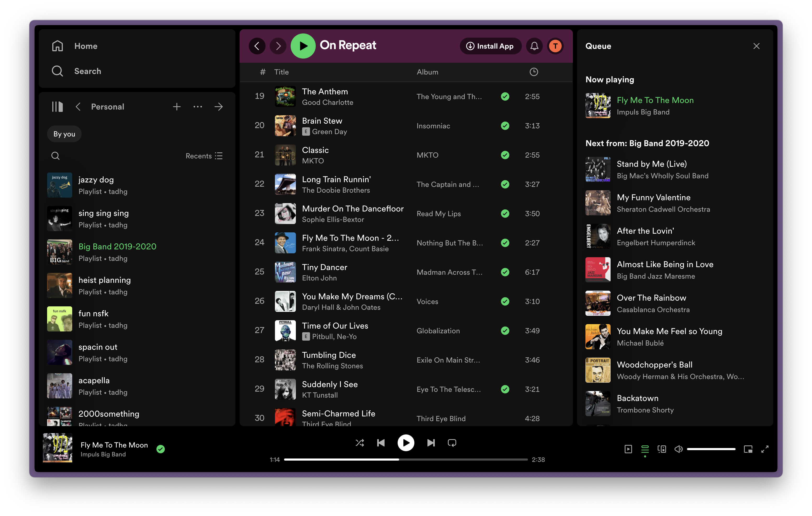Expand the library using the right arrow
Image resolution: width=812 pixels, height=516 pixels.
click(x=218, y=107)
